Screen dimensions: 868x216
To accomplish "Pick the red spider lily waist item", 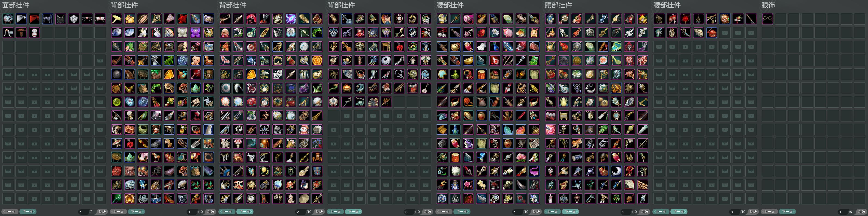I will coord(685,19).
